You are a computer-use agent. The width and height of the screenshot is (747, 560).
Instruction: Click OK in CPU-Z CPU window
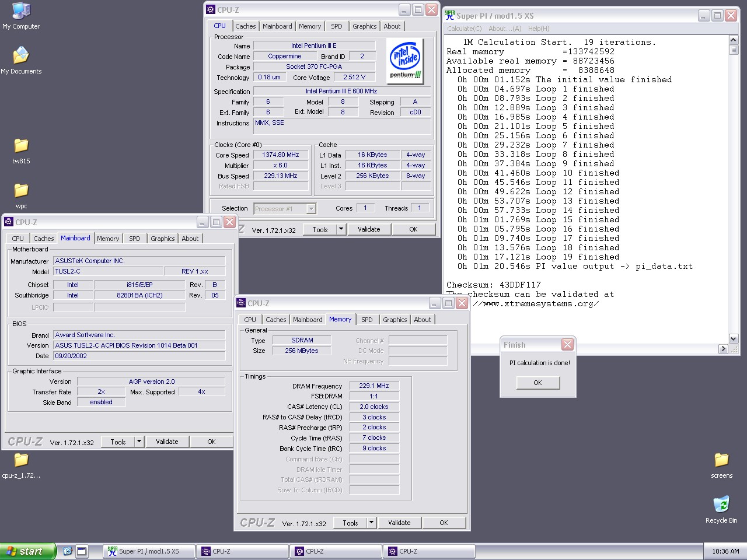click(413, 229)
